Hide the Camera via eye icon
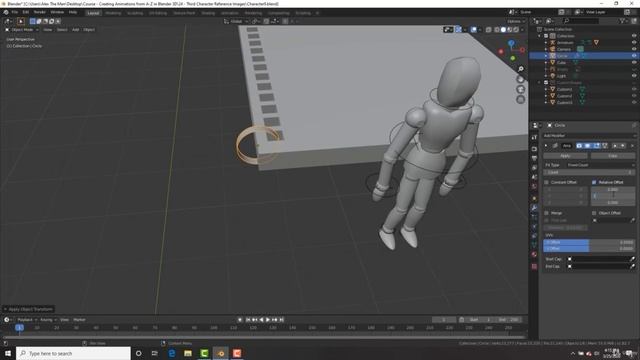 click(x=634, y=49)
